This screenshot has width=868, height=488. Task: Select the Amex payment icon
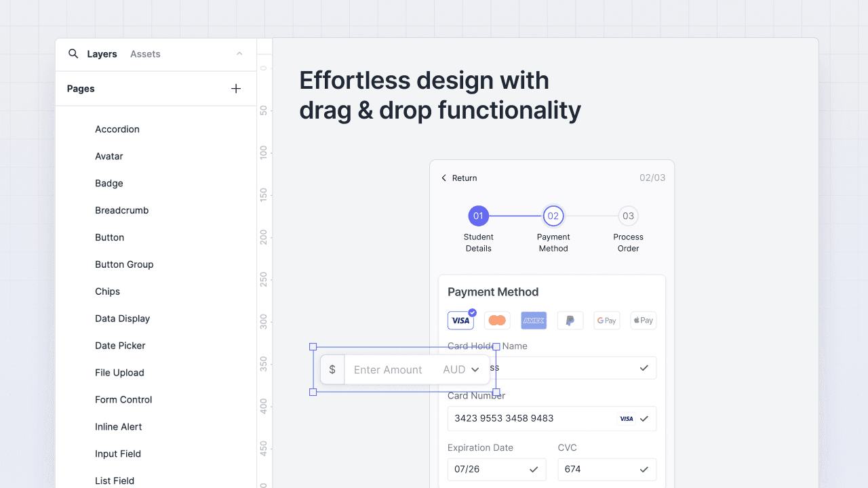click(x=534, y=321)
